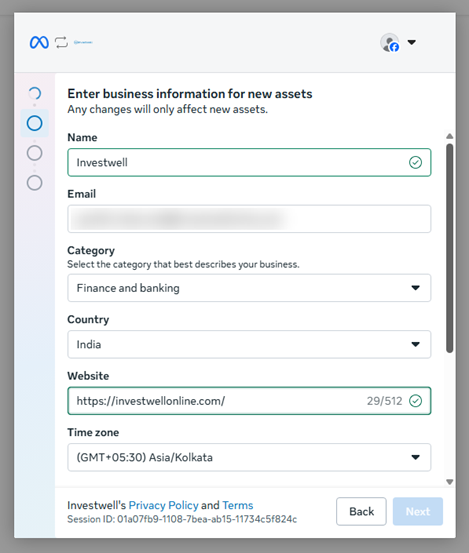The width and height of the screenshot is (469, 553).
Task: Open the Country dropdown showing India
Action: (249, 345)
